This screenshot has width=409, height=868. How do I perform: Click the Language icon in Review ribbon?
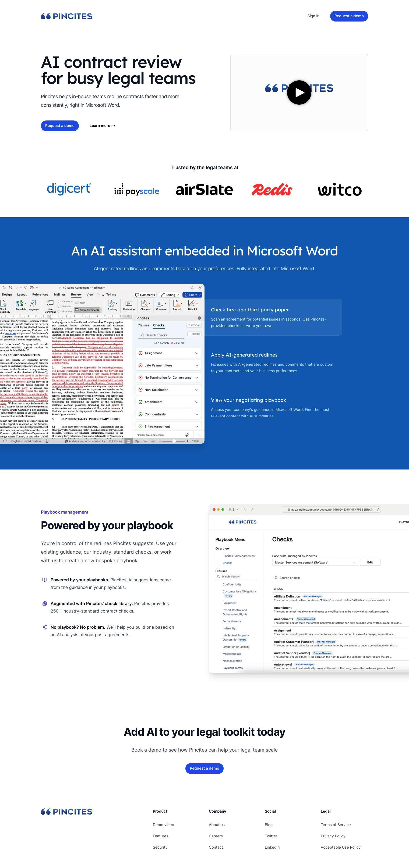[x=33, y=303]
